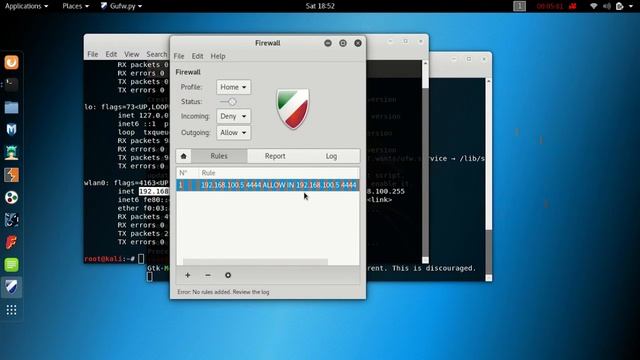Maximize the Firewall window
640x360 pixels.
(343, 43)
